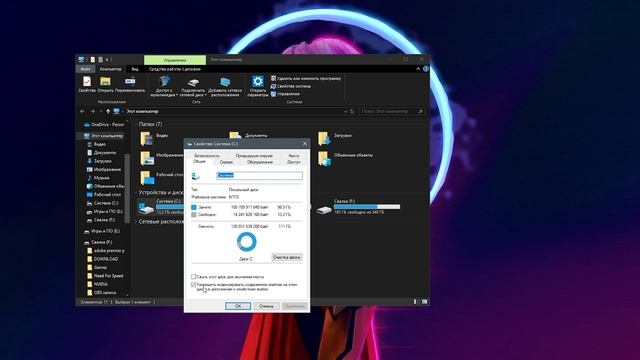
Task: Click the blue Занято color swatch
Action: (x=194, y=207)
